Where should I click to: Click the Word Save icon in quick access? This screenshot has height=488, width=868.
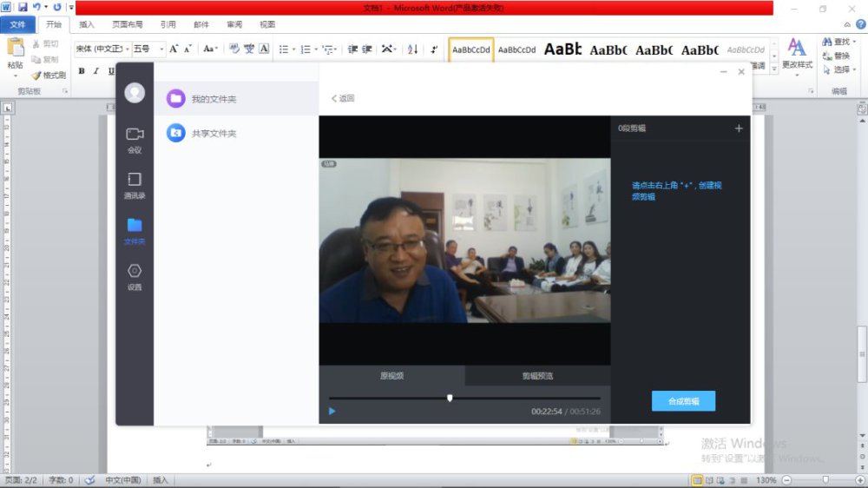[23, 7]
